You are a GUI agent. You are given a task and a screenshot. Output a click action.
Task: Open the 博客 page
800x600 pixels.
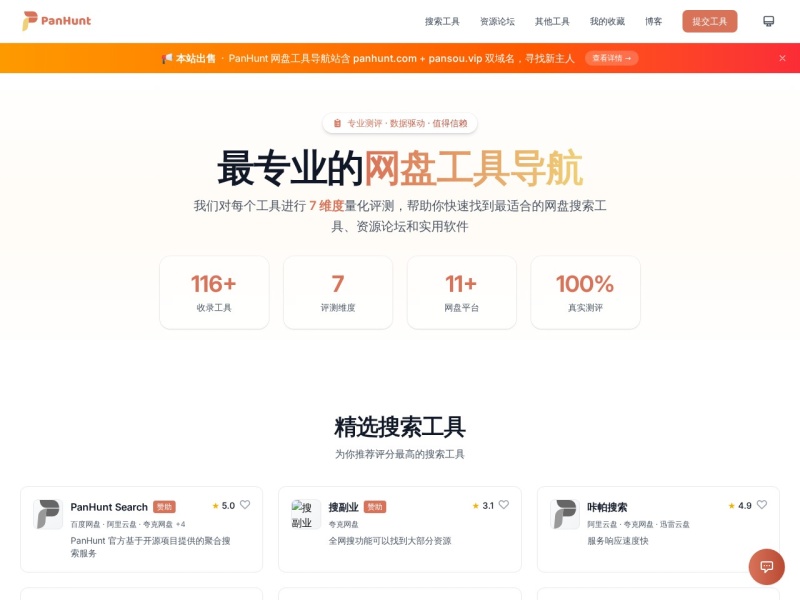coord(653,21)
